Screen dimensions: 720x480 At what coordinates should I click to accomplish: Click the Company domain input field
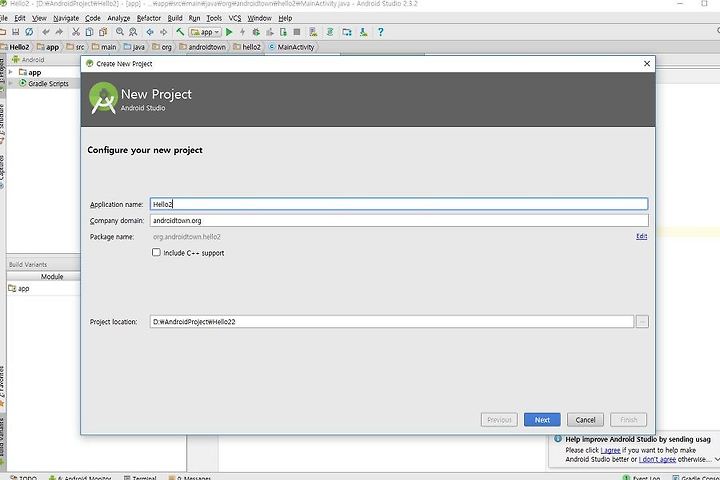click(399, 220)
